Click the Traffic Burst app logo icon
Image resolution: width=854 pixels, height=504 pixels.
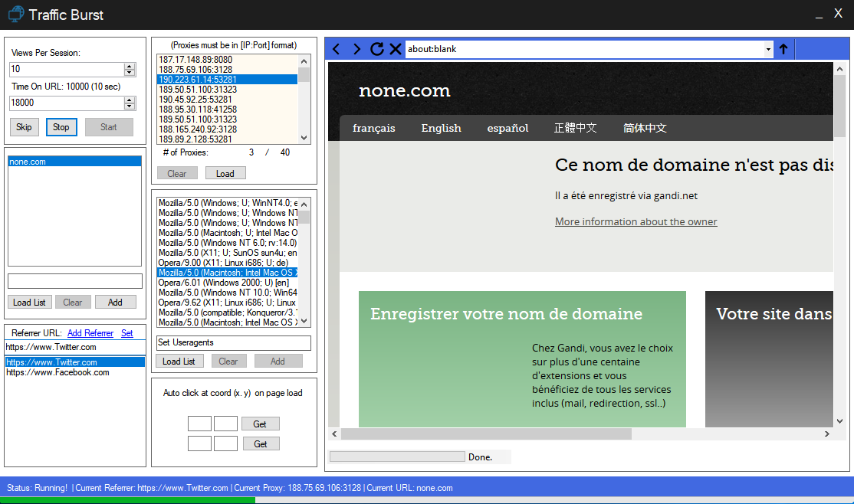15,15
